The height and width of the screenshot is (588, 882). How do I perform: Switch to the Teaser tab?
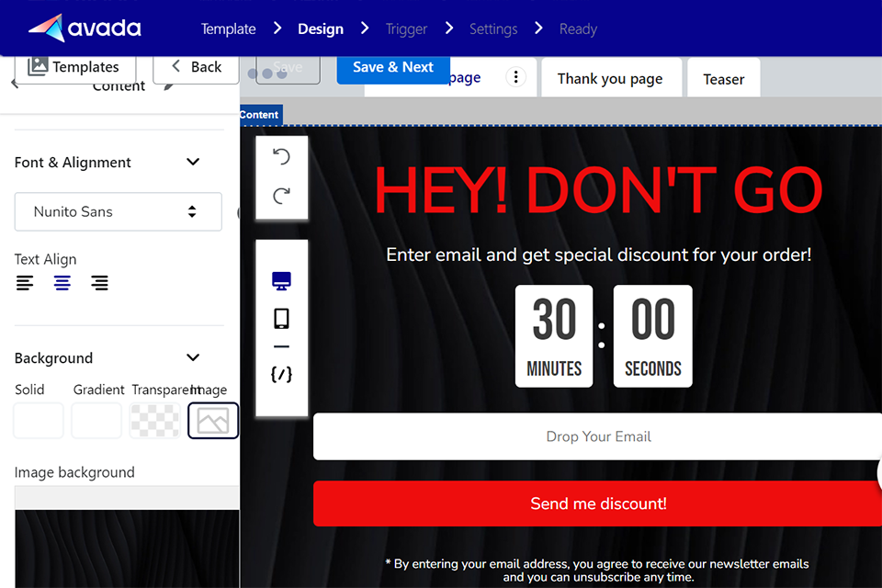tap(723, 79)
